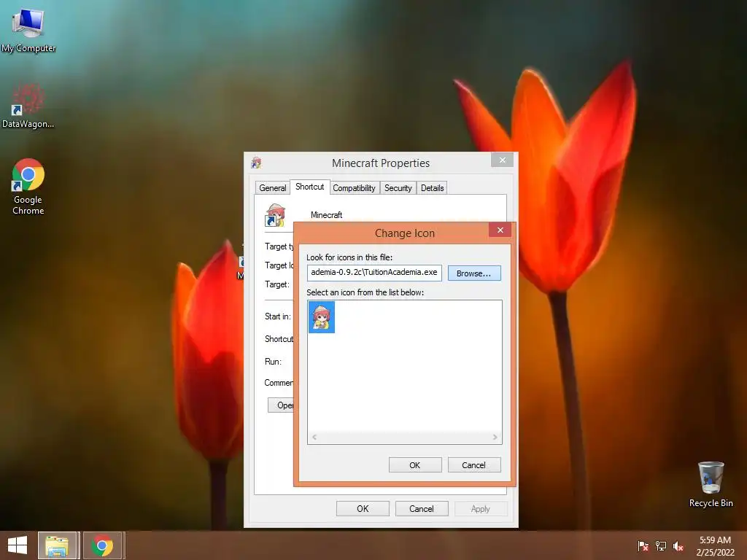Select the anime character icon in the list
This screenshot has height=560, width=747.
point(322,317)
